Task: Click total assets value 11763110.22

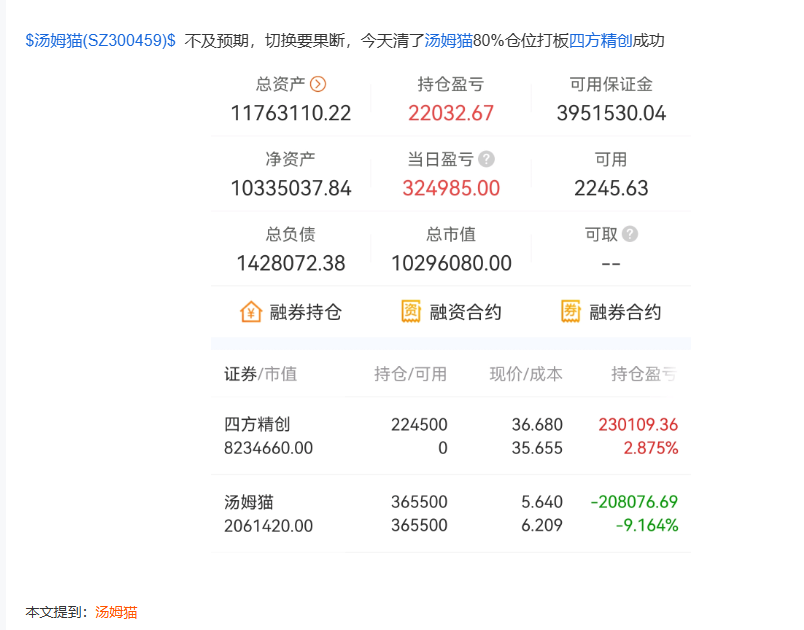Action: pos(291,113)
